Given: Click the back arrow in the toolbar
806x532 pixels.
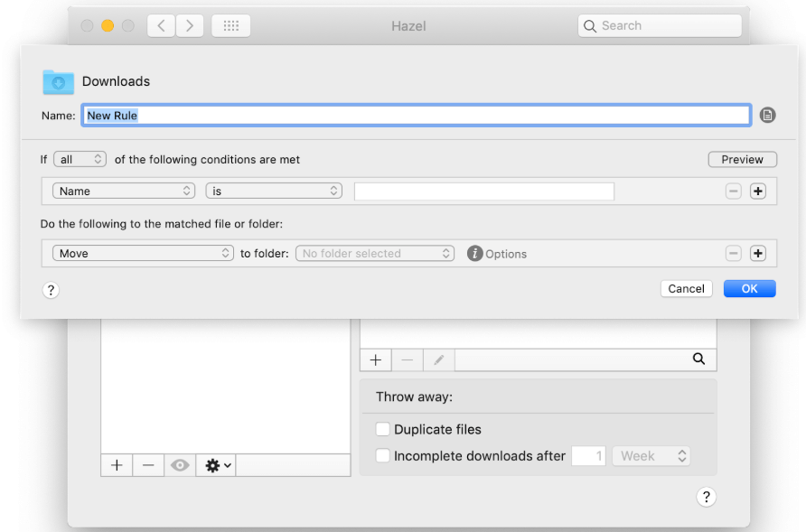Looking at the screenshot, I should (x=161, y=25).
